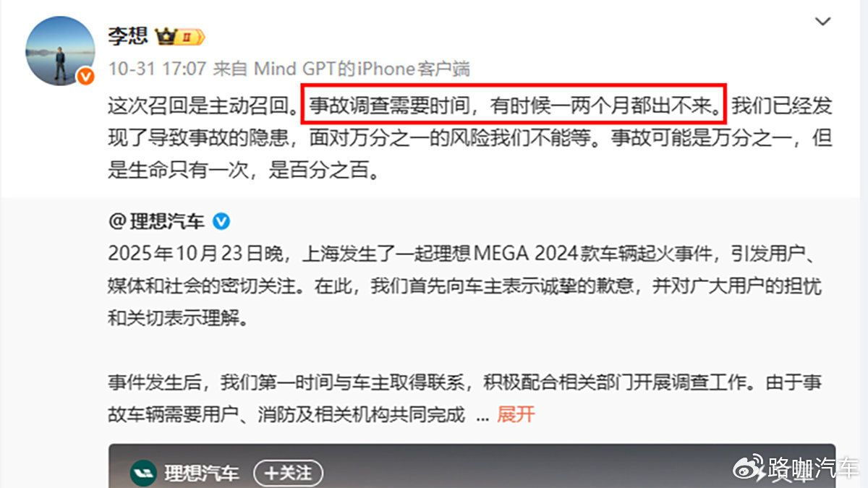Expand the post options chevron
This screenshot has width=868, height=488.
(823, 21)
